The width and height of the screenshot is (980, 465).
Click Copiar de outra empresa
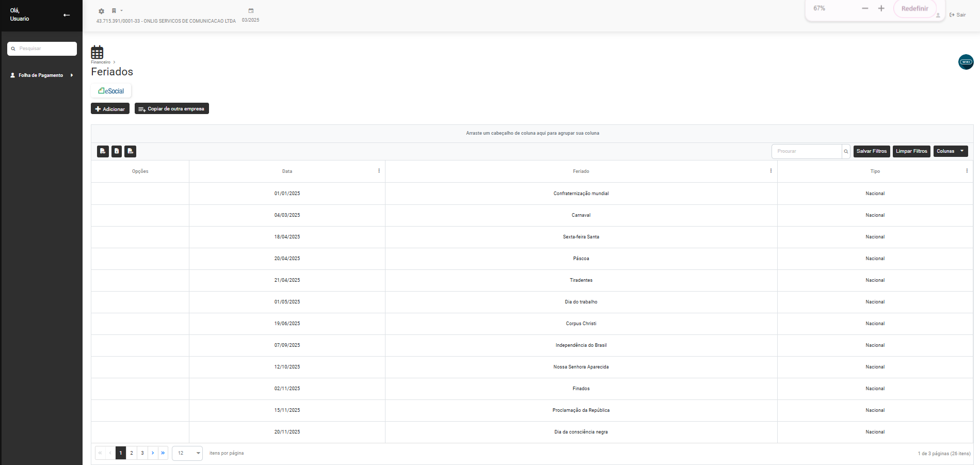pos(171,109)
